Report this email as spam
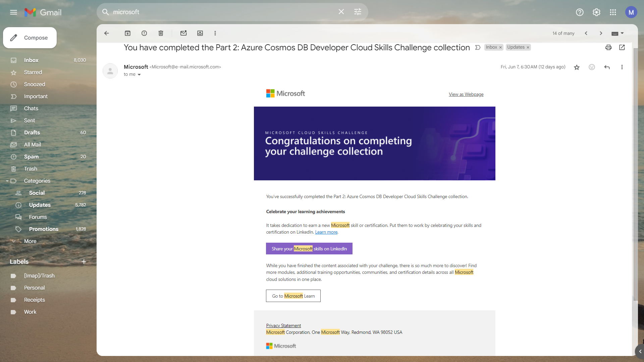Viewport: 644px width, 362px height. (x=144, y=33)
